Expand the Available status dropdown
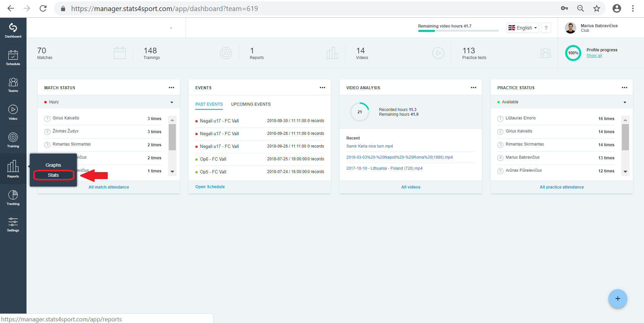Image resolution: width=644 pixels, height=323 pixels. pyautogui.click(x=562, y=102)
